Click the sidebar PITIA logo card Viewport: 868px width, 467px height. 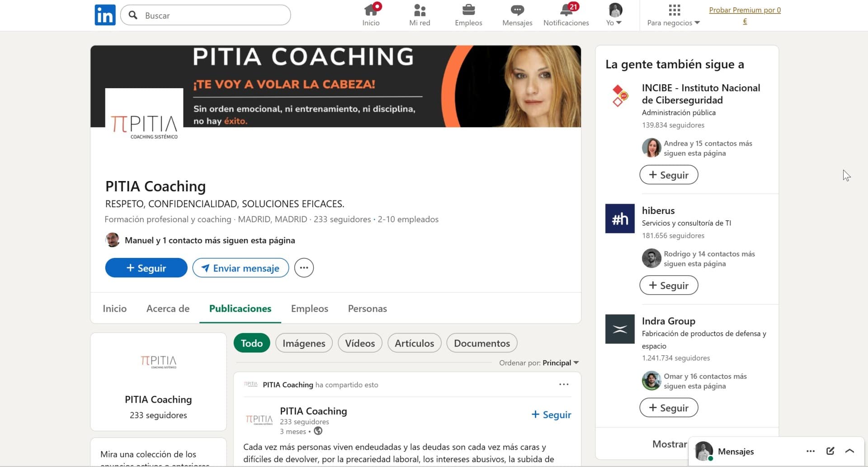click(x=158, y=362)
